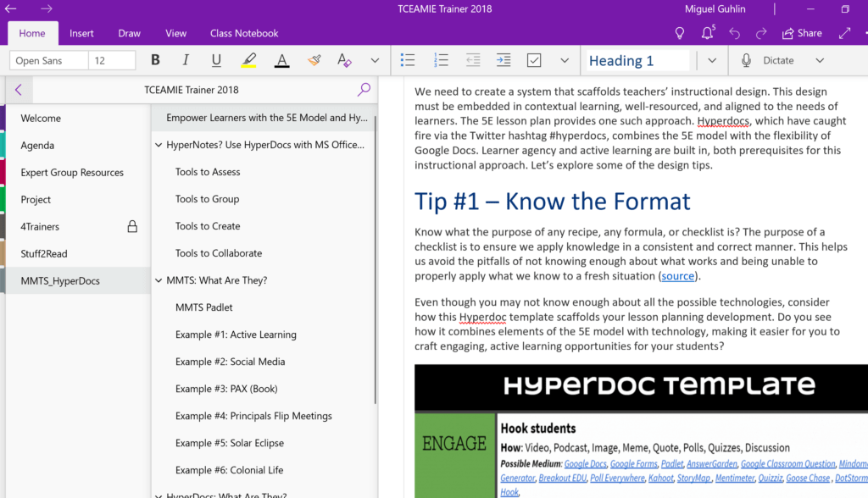Clear text formatting icon
Image resolution: width=868 pixels, height=498 pixels.
344,60
